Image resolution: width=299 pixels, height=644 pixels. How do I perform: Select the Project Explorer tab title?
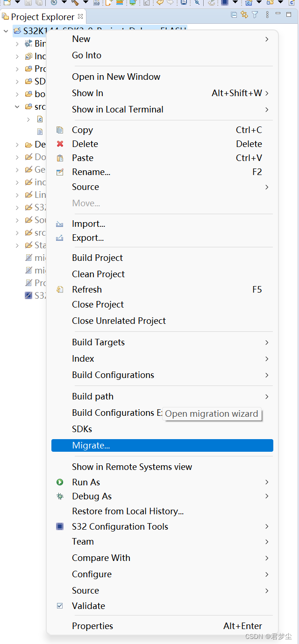pos(42,17)
